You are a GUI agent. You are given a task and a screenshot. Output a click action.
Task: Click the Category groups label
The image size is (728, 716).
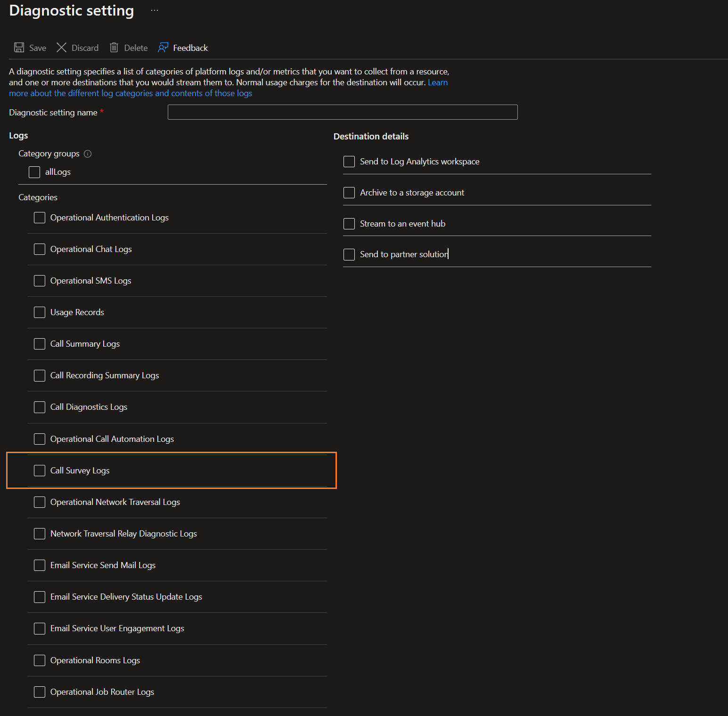click(49, 154)
